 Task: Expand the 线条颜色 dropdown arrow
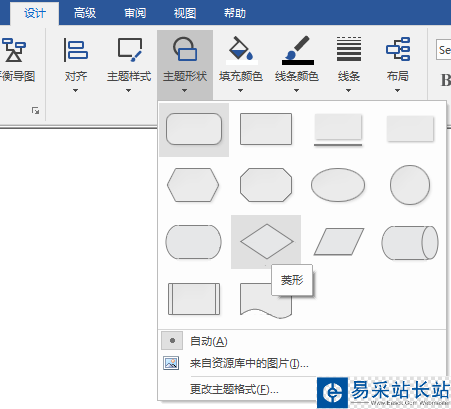(296, 90)
